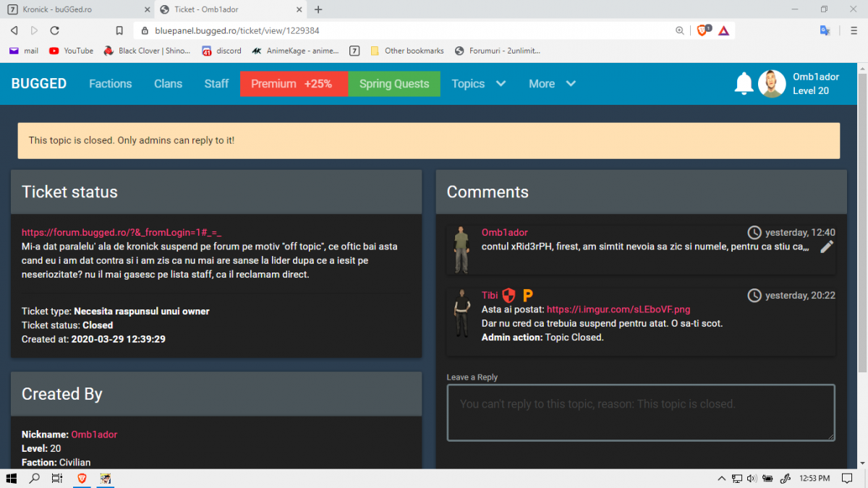Show hidden system tray icons
This screenshot has width=868, height=488.
(721, 479)
